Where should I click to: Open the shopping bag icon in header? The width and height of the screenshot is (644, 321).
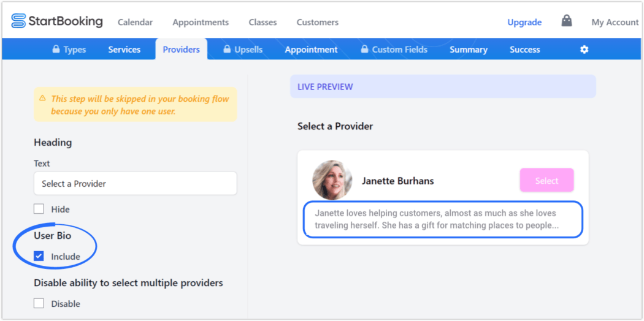(x=567, y=21)
